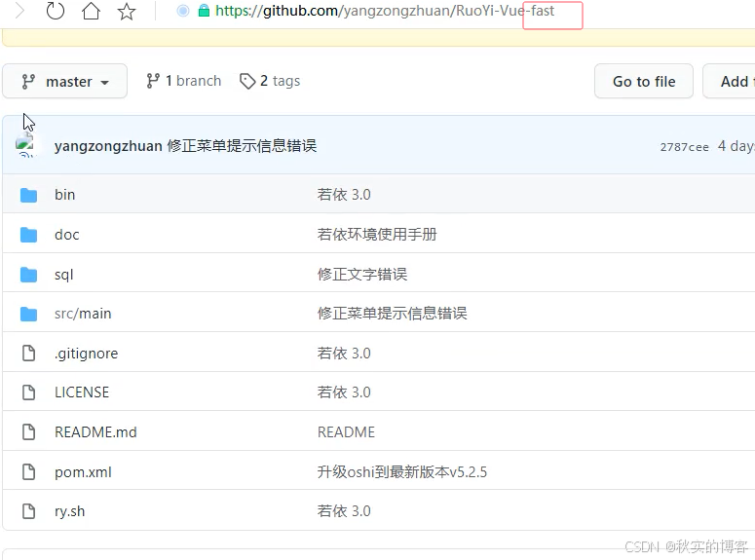This screenshot has height=560, width=755.
Task: Open the ry.sh script file
Action: pyautogui.click(x=70, y=511)
